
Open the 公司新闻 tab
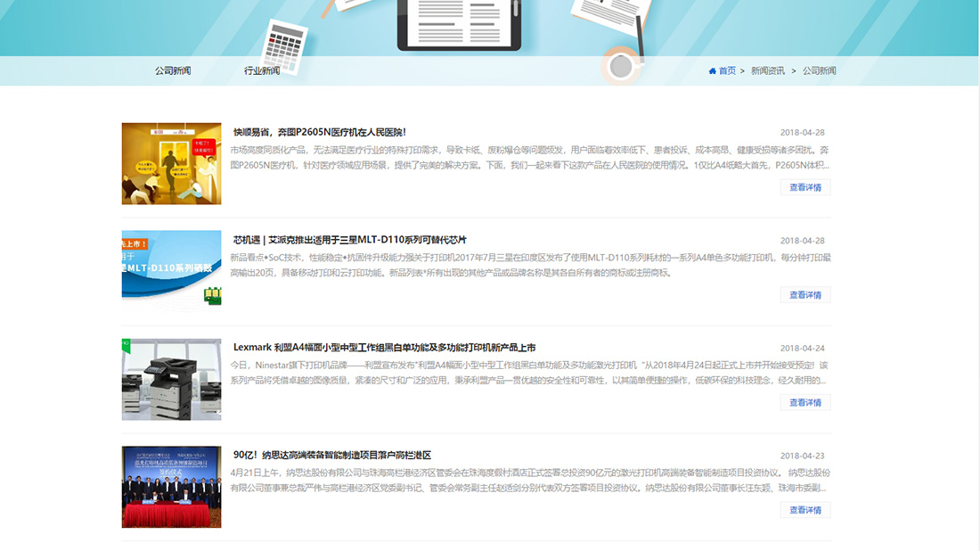[173, 70]
